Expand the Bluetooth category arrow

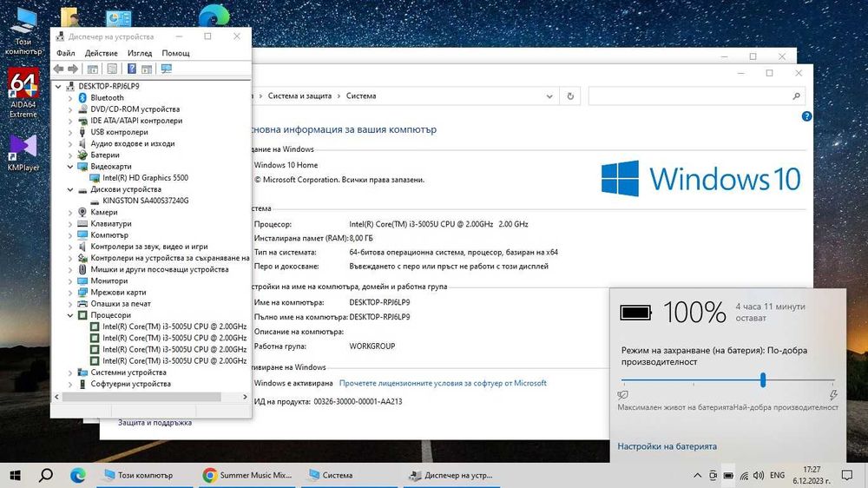tap(70, 97)
